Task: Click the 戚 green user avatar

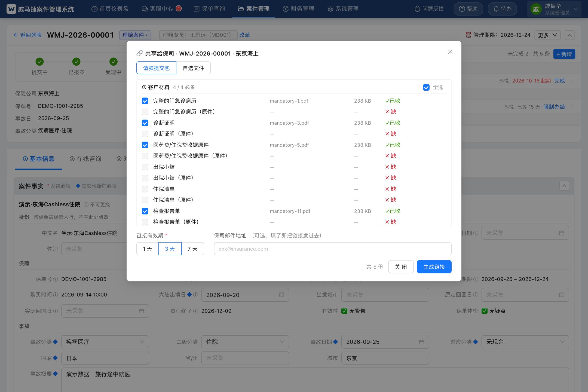Action: click(x=536, y=9)
